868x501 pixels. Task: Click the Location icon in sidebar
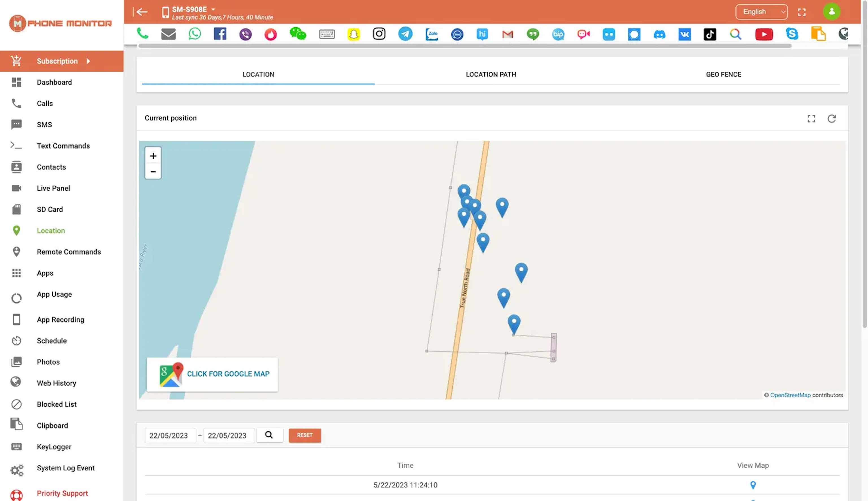pyautogui.click(x=16, y=231)
